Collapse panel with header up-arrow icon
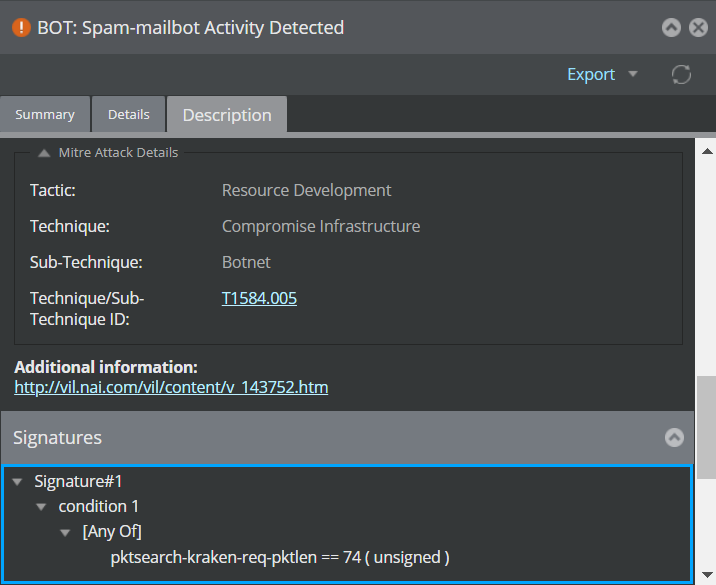The width and height of the screenshot is (716, 585). pos(671,27)
